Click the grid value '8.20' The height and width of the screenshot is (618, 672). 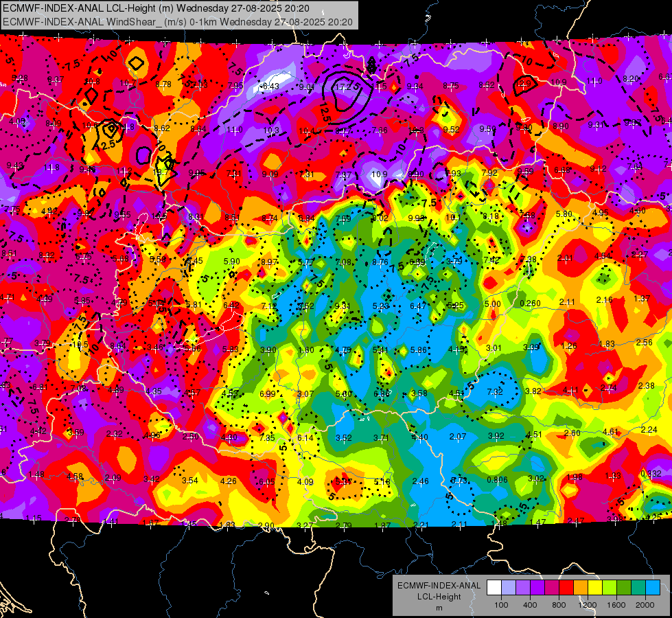tap(631, 79)
